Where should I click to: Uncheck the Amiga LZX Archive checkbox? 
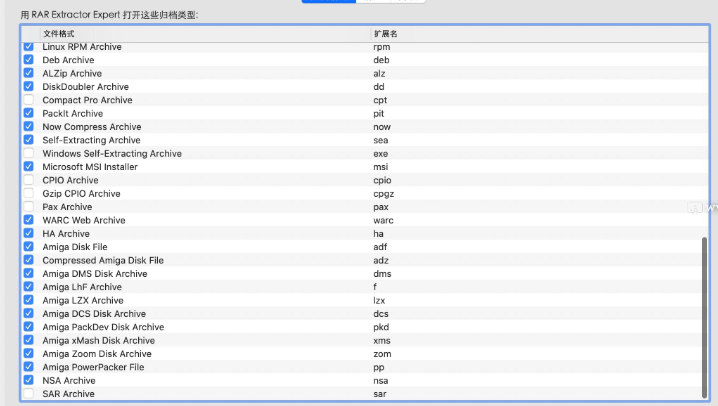[28, 300]
